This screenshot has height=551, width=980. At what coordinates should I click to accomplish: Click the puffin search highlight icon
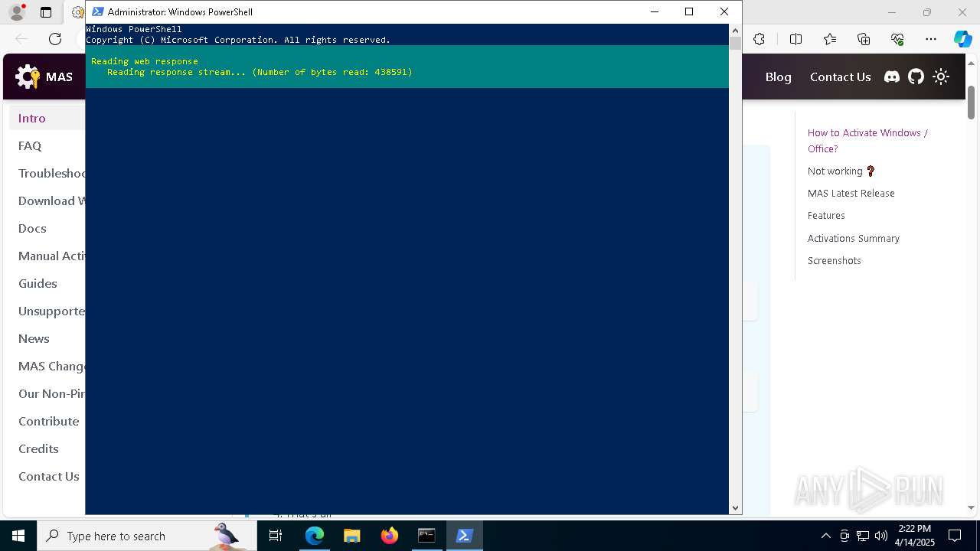pyautogui.click(x=226, y=536)
